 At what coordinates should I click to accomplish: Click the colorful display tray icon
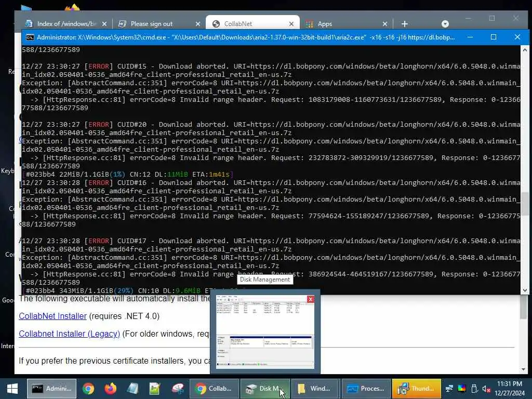pos(462,389)
